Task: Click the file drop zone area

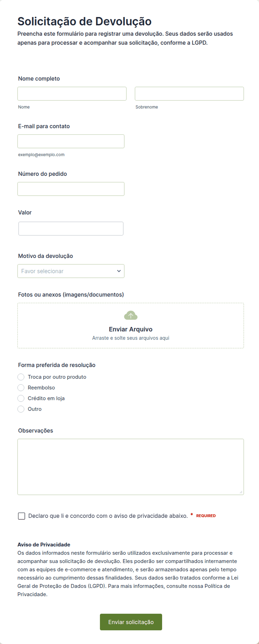Action: 131,326
